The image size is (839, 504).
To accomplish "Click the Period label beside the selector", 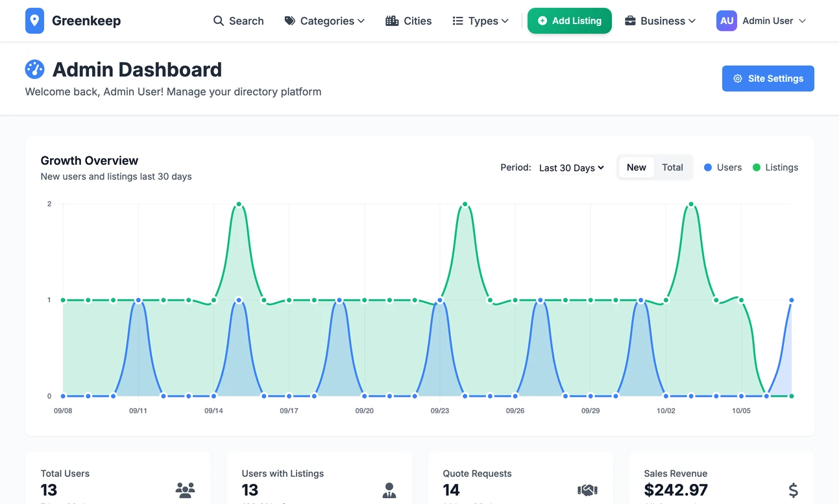I will click(x=516, y=167).
